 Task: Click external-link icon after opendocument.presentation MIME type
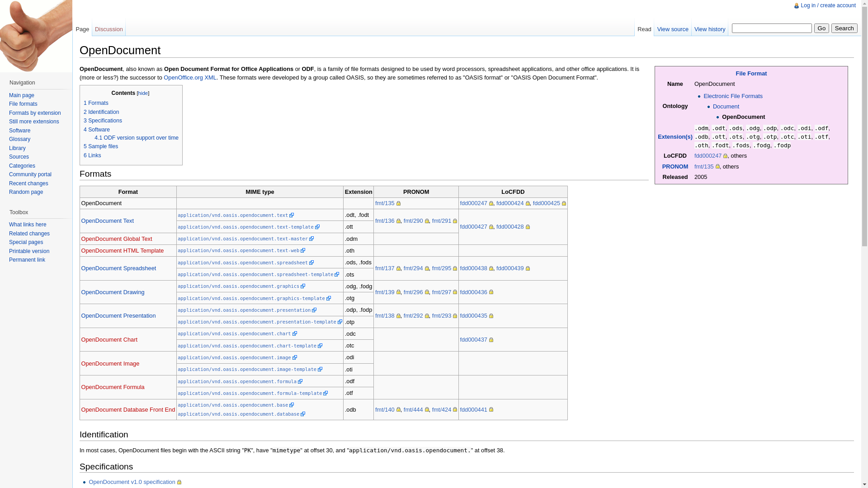pyautogui.click(x=314, y=310)
